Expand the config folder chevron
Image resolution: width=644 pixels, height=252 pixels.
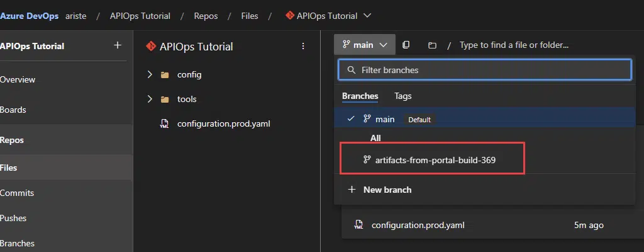(150, 74)
